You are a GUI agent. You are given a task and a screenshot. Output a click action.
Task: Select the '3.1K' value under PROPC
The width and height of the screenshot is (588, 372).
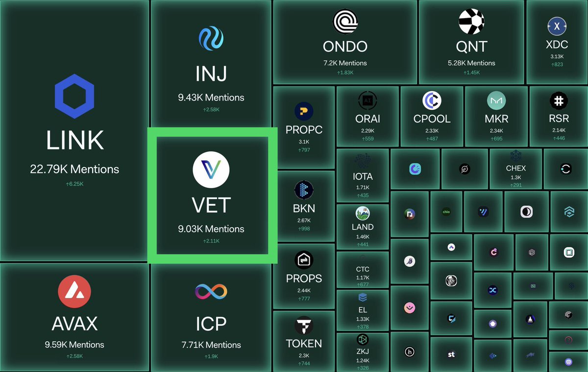(304, 142)
